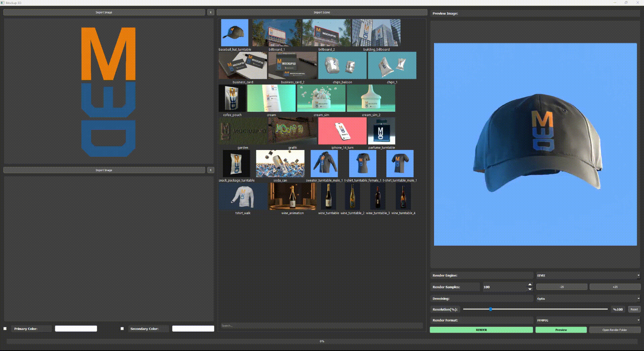Select the wine_animation scene
Viewport: 644px width, 351px height.
pyautogui.click(x=292, y=196)
